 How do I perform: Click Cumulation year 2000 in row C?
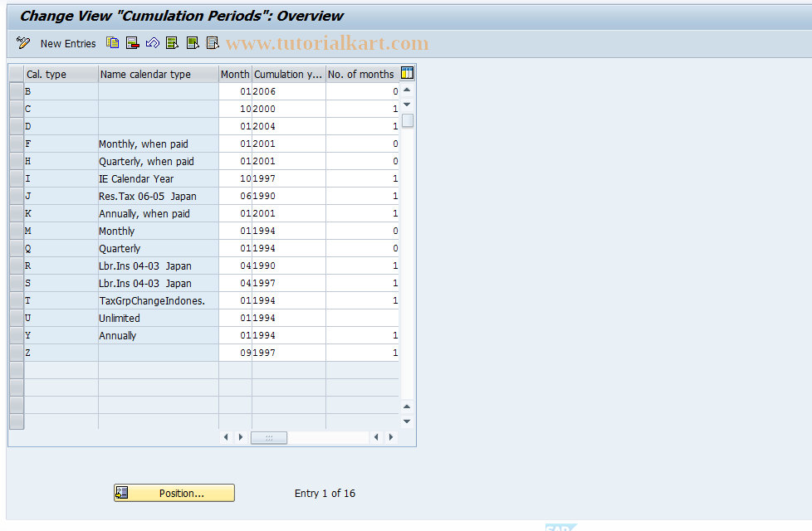(289, 109)
